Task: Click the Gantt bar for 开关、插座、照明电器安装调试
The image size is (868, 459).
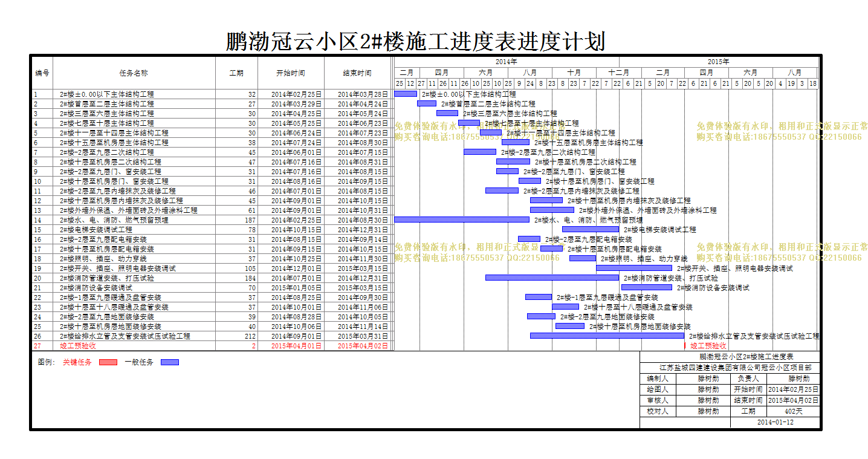Action: [634, 268]
